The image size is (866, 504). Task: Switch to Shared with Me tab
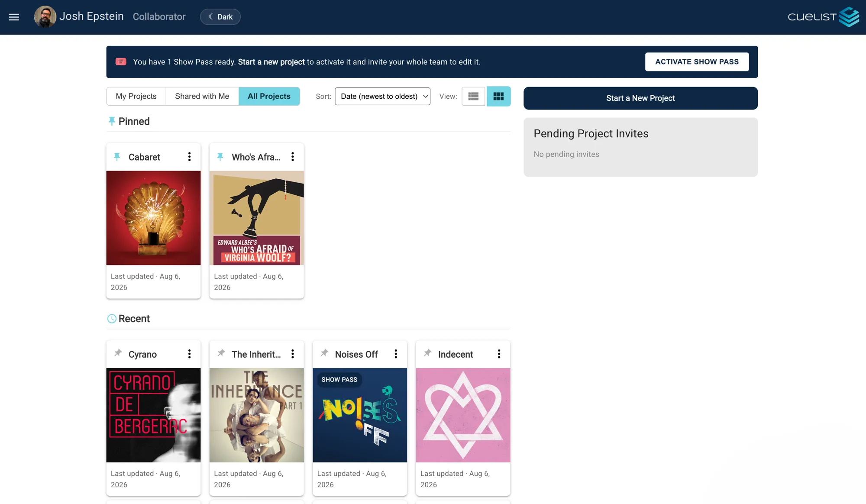pyautogui.click(x=202, y=96)
